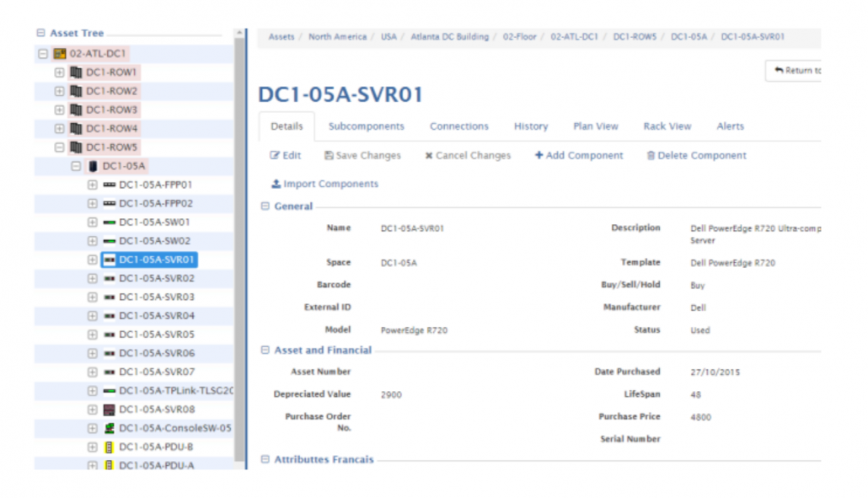The image size is (868, 498).
Task: Click the Edit button
Action: (286, 156)
